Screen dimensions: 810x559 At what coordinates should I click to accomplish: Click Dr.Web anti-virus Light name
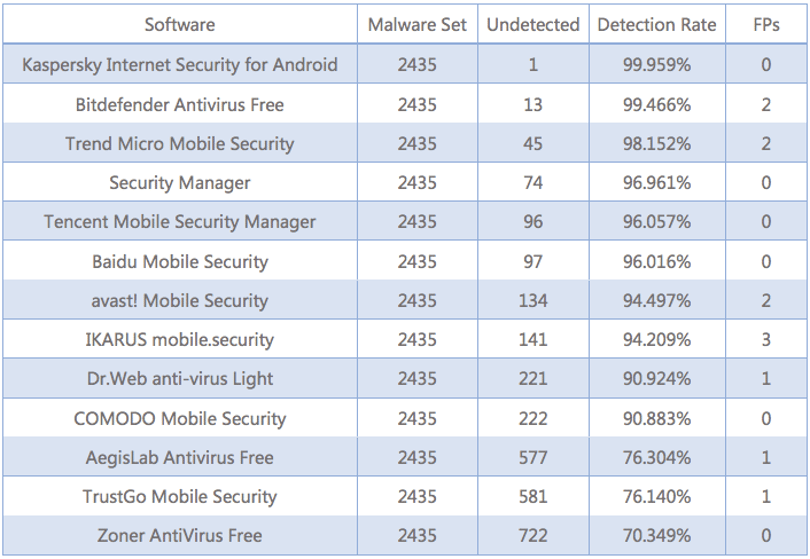coord(180,379)
